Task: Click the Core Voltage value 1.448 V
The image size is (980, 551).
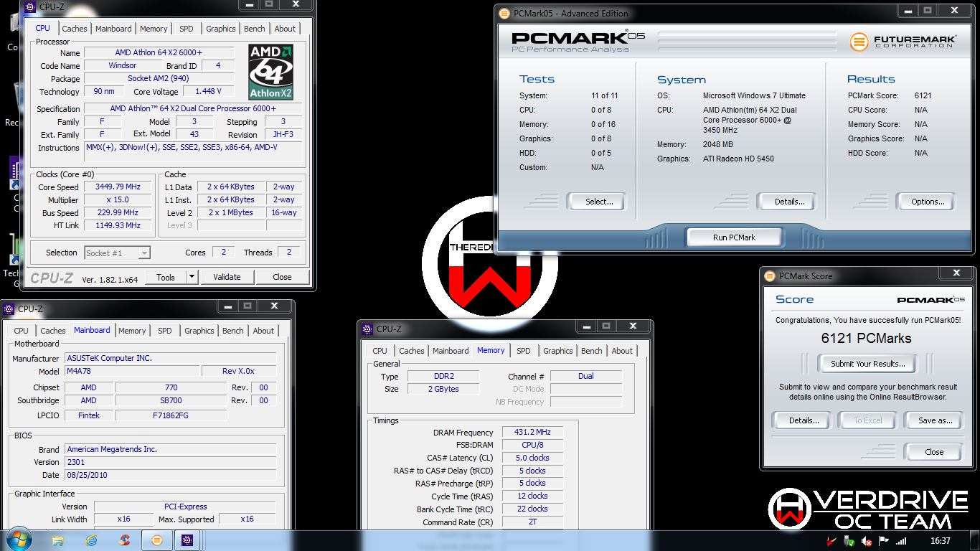Action: [208, 92]
